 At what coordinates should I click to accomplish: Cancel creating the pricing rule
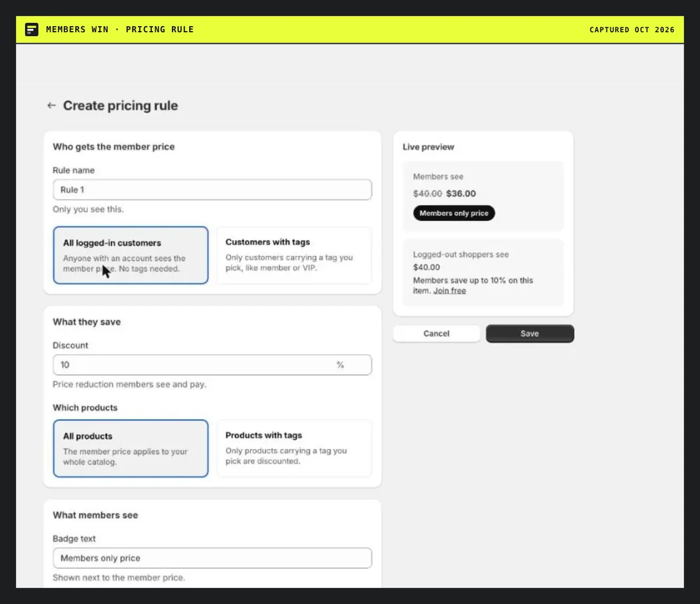point(436,333)
